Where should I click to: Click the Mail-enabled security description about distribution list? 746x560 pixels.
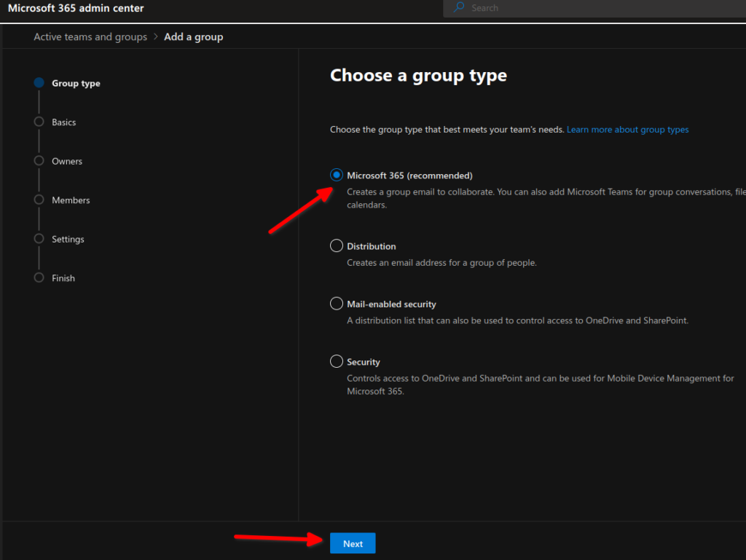click(x=518, y=320)
